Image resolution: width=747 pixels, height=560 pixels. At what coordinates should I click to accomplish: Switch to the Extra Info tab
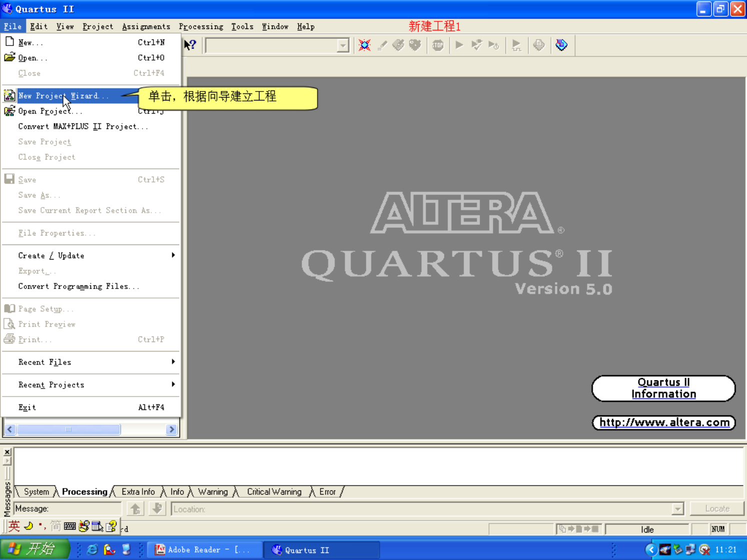pos(138,491)
